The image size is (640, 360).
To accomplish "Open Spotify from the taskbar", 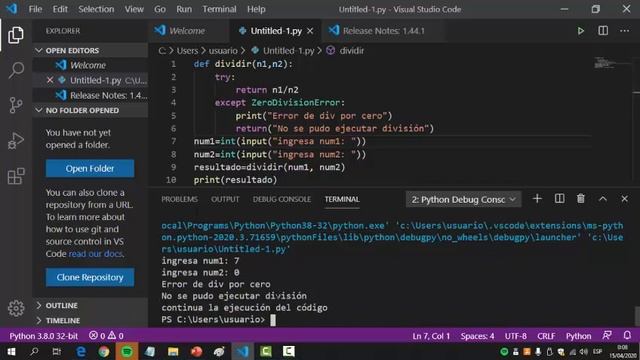I will pyautogui.click(x=127, y=351).
